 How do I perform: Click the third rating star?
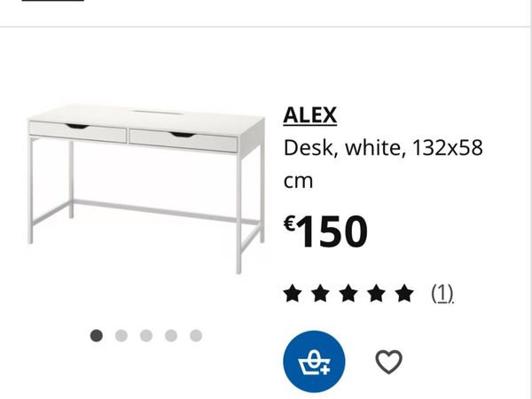(x=348, y=293)
